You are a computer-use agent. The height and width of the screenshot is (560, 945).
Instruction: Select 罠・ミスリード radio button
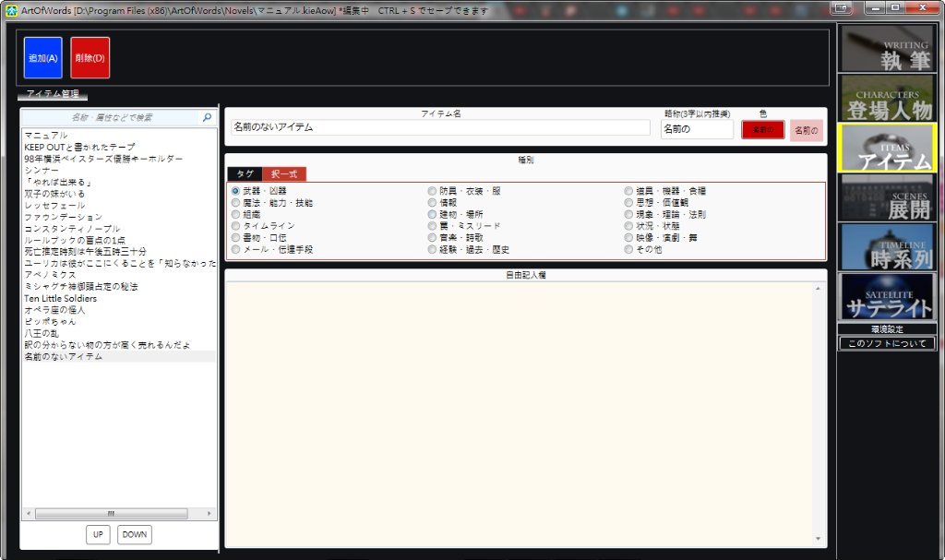click(432, 226)
